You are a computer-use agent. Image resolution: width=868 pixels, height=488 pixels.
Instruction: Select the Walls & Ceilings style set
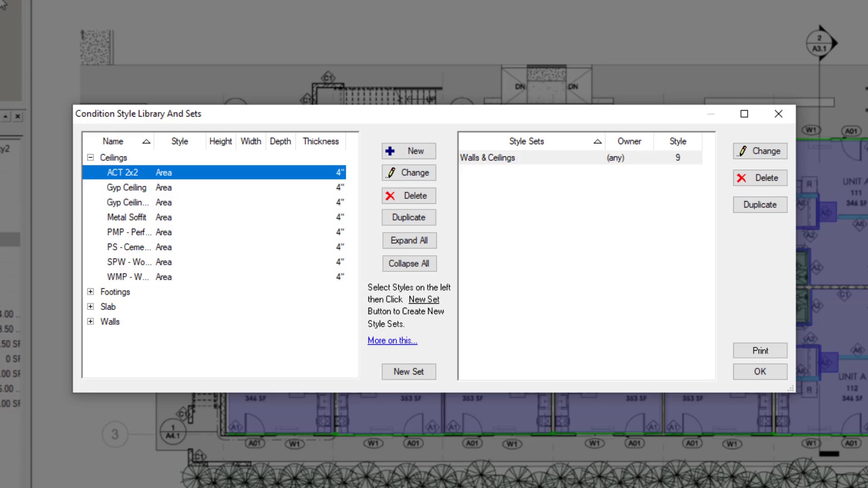click(x=487, y=158)
